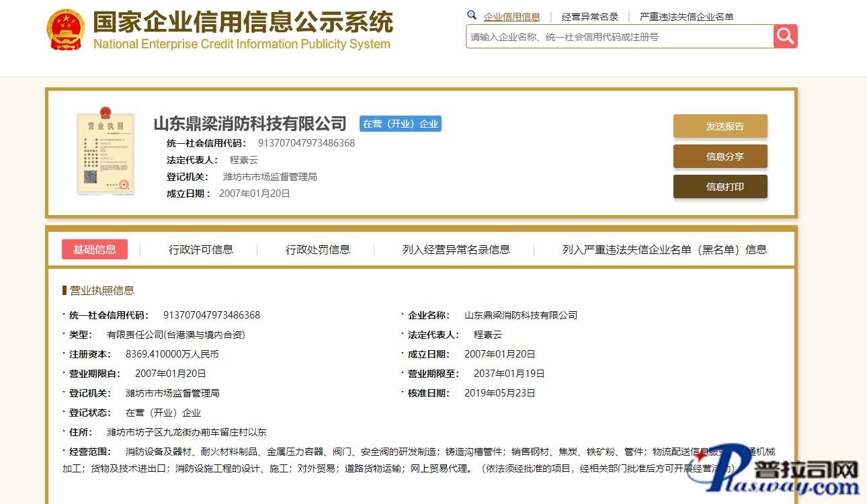Click the national emblem logo

point(66,30)
